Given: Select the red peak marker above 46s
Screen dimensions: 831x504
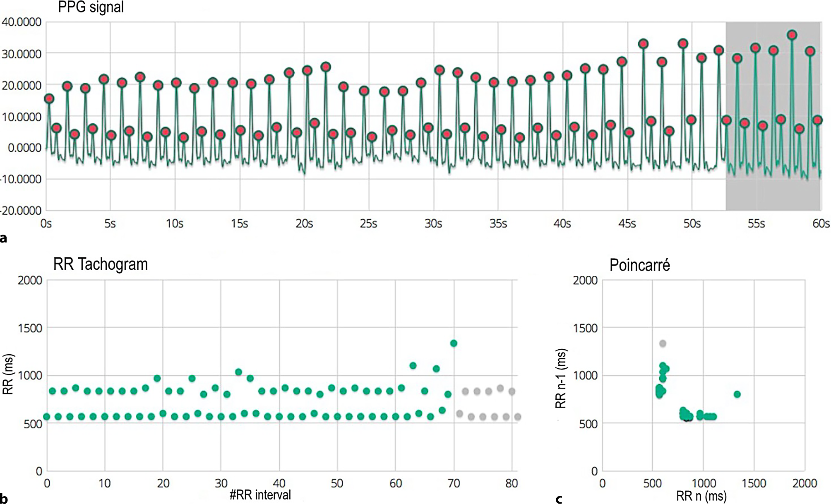Looking at the screenshot, I should coord(643,44).
